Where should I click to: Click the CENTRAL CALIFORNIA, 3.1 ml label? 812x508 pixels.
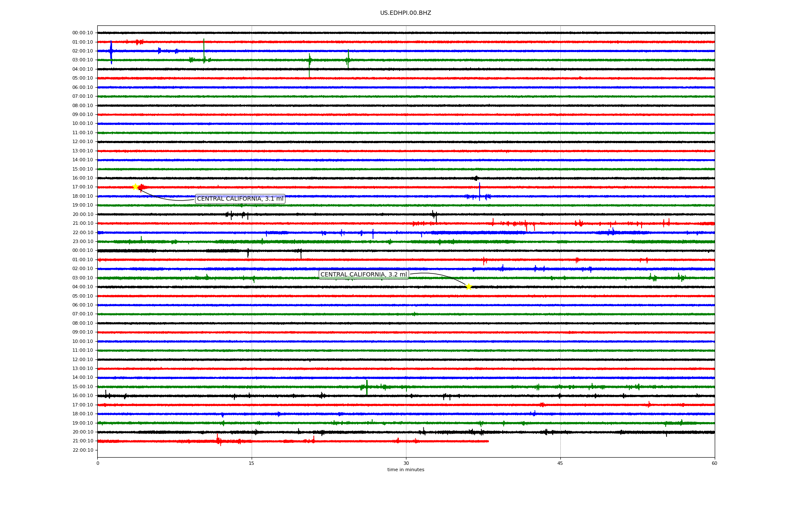tap(240, 199)
